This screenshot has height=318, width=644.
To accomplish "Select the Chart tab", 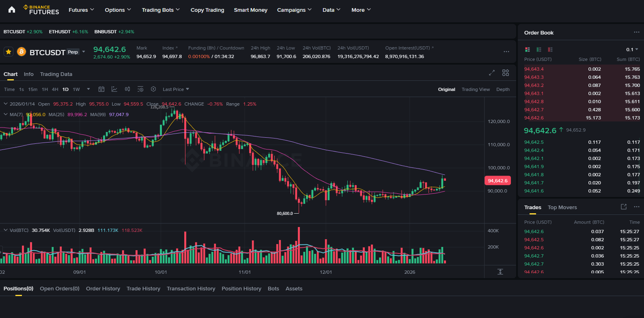I will pyautogui.click(x=11, y=74).
